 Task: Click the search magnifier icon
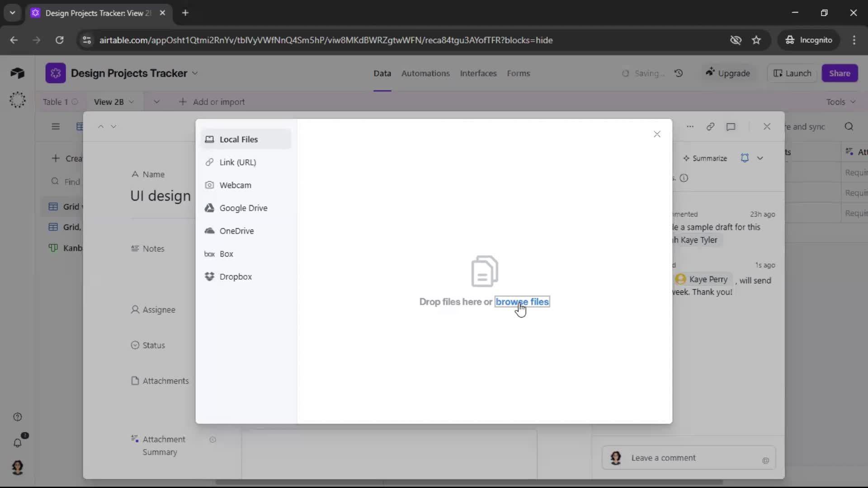click(849, 127)
